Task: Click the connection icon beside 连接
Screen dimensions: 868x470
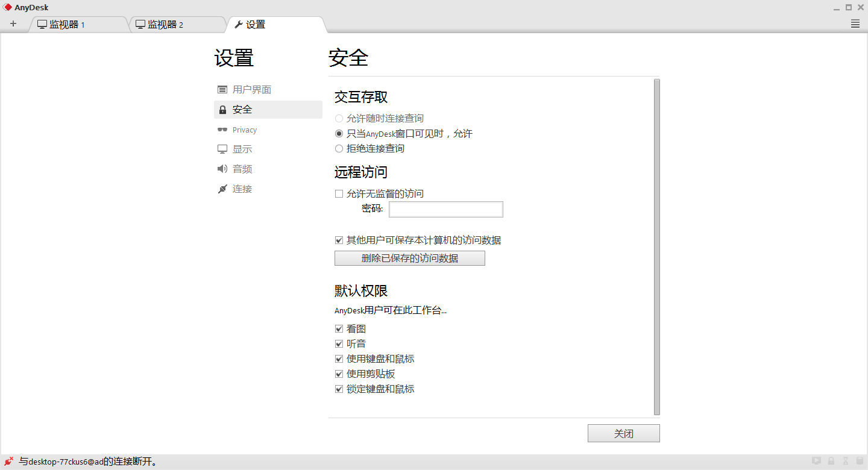Action: click(222, 189)
